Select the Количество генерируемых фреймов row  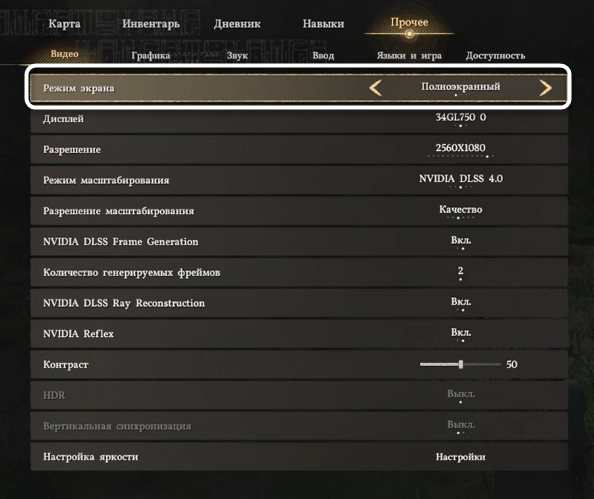(x=299, y=272)
